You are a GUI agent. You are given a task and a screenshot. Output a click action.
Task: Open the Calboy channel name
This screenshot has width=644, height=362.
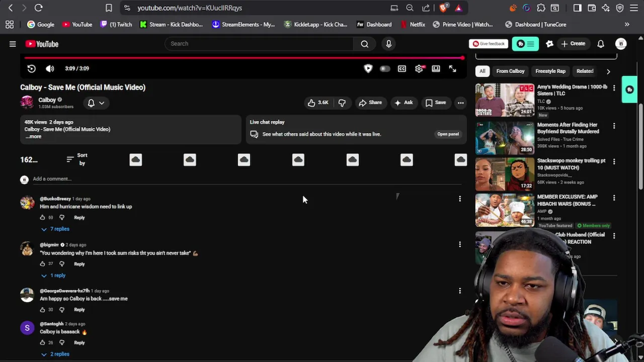pos(47,100)
